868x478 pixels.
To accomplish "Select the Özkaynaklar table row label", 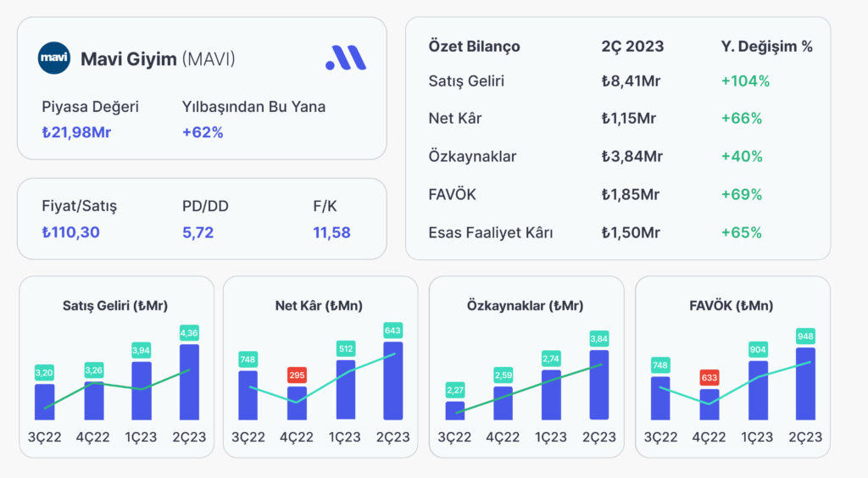I will tap(472, 157).
